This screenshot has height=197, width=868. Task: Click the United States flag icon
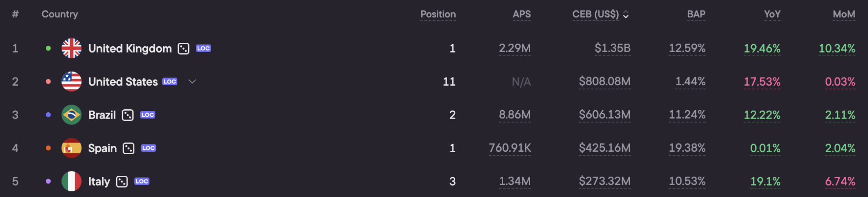[72, 81]
